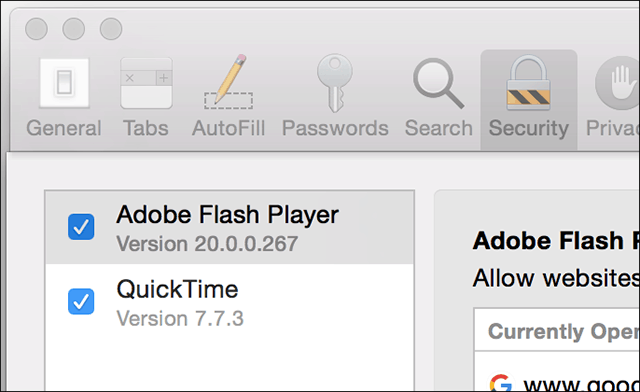The height and width of the screenshot is (392, 640).
Task: Close the preferences window
Action: (x=36, y=29)
